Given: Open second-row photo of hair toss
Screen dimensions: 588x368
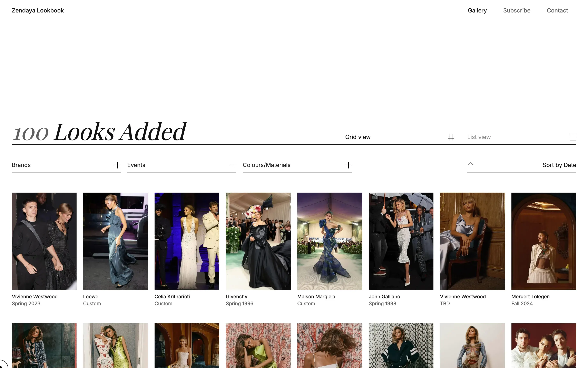Looking at the screenshot, I should (x=330, y=346).
